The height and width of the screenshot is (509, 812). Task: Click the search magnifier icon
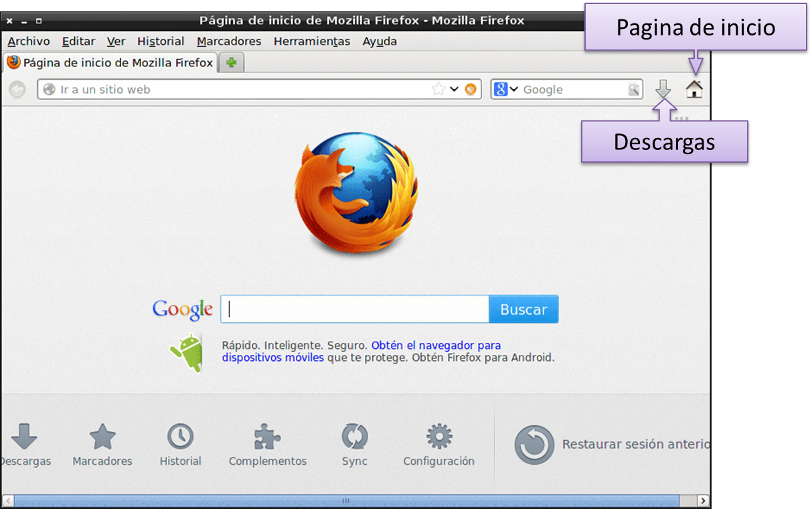coord(633,90)
